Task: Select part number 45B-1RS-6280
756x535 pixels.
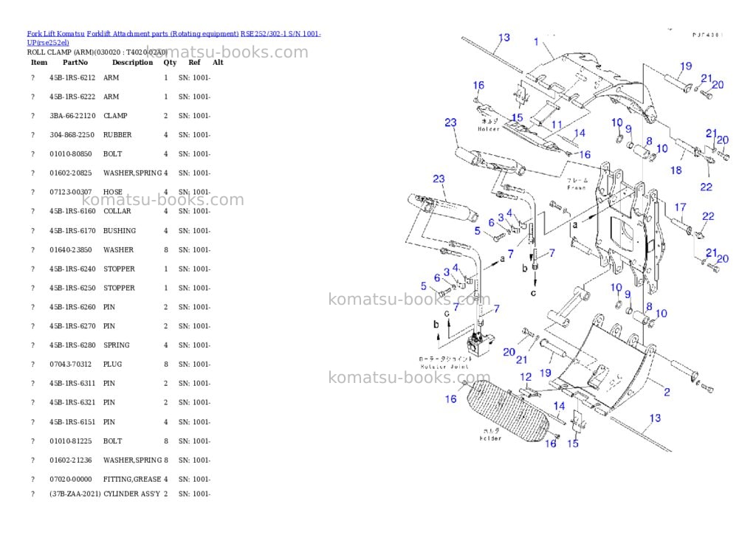Action: click(x=72, y=345)
